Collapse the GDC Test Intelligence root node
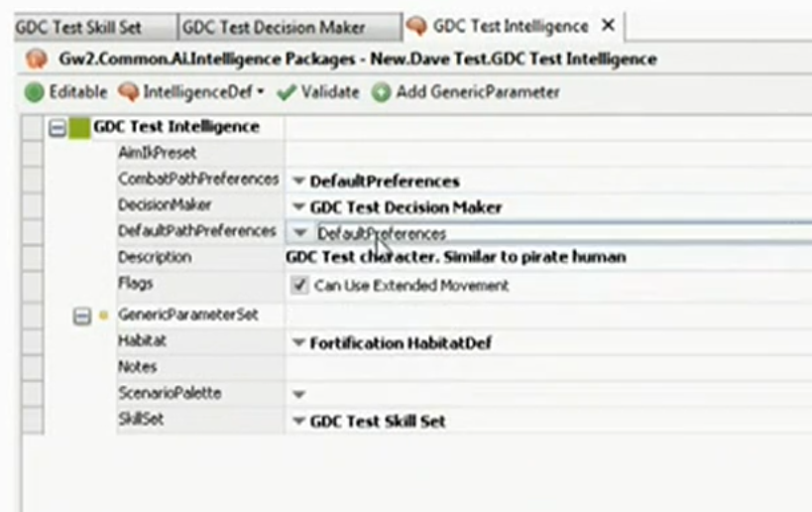The image size is (812, 512). (x=58, y=127)
